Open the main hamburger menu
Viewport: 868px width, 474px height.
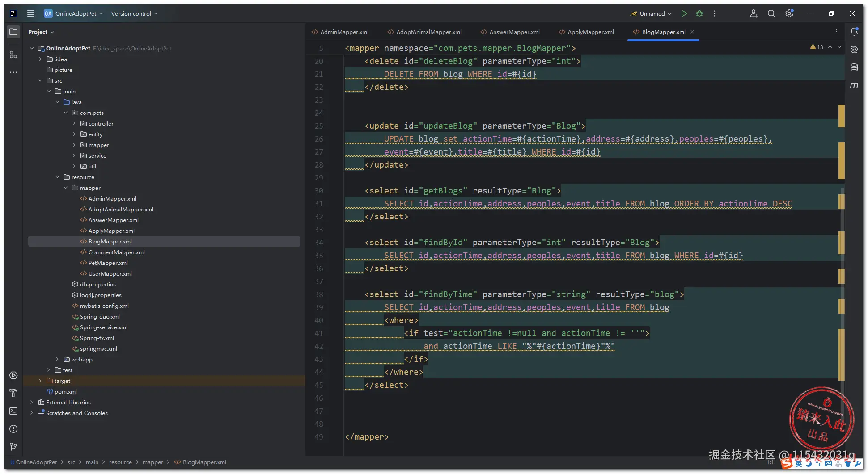point(31,13)
